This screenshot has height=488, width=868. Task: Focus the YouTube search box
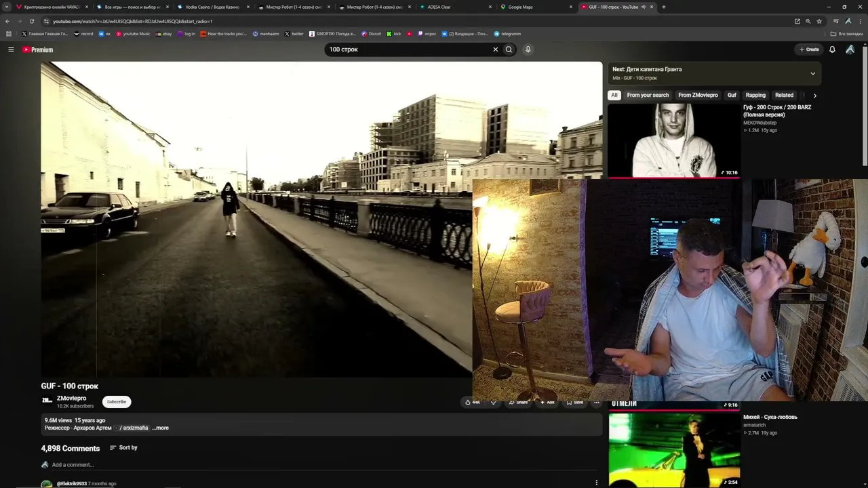point(410,49)
